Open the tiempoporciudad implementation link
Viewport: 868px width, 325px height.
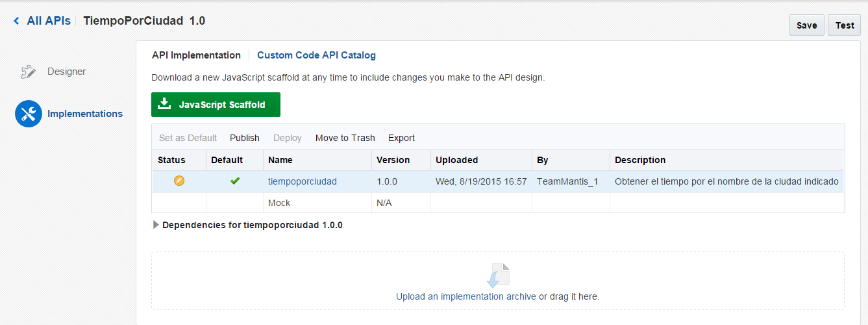click(x=303, y=181)
